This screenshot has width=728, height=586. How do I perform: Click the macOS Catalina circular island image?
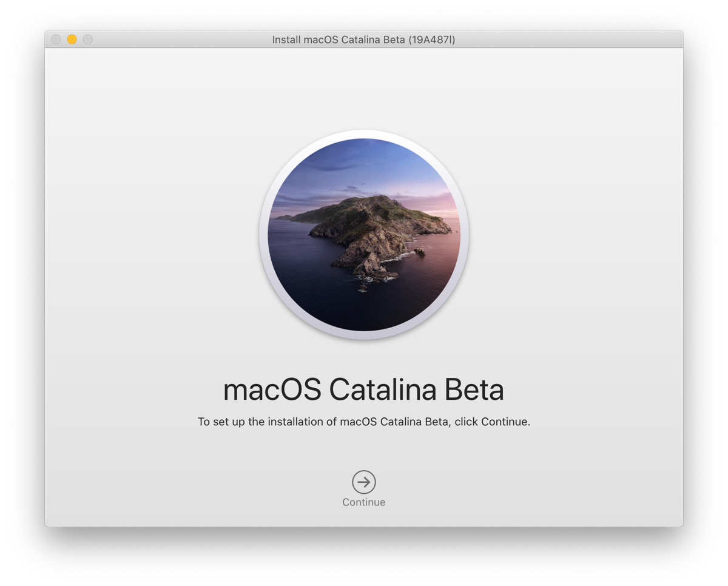(x=364, y=235)
